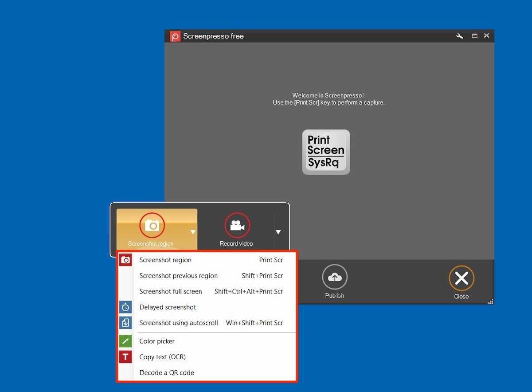Click the red Copy text T icon
532x392 pixels.
[126, 357]
